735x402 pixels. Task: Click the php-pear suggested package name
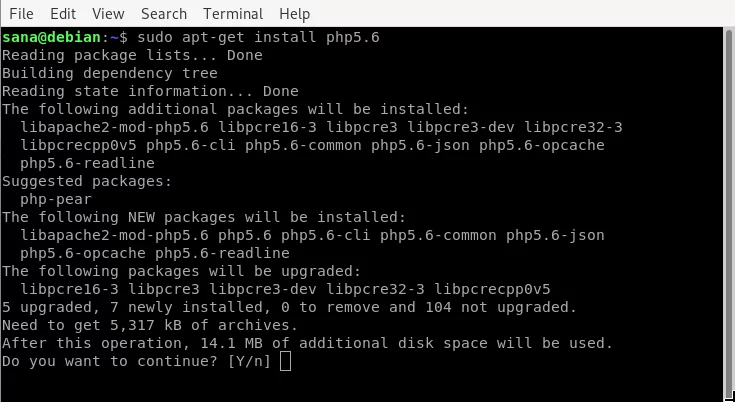click(x=56, y=200)
